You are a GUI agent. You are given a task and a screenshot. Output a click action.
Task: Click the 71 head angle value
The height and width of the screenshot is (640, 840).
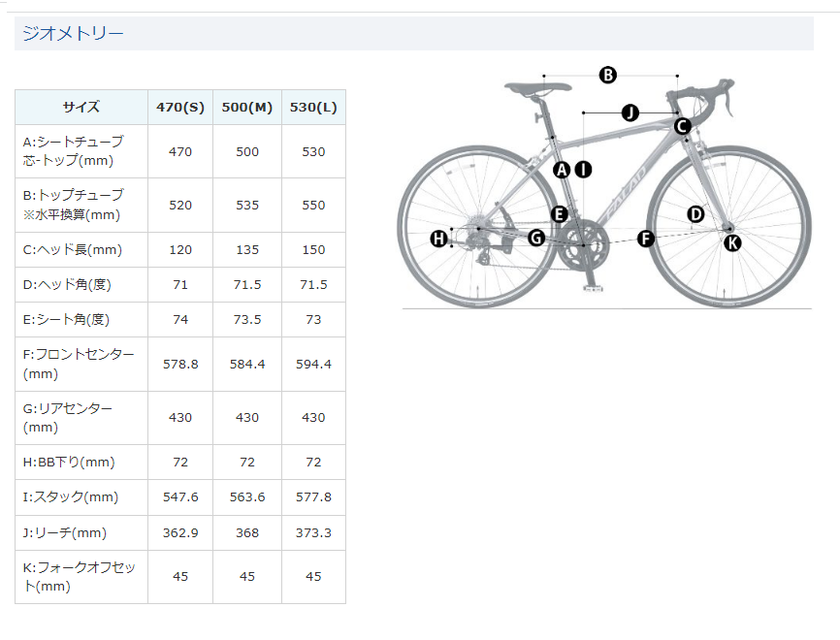click(x=180, y=284)
